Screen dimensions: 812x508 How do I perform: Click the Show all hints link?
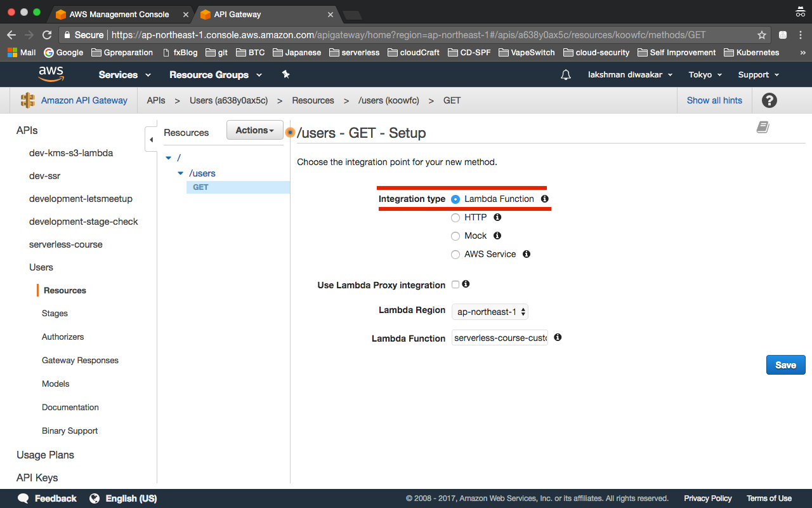[x=714, y=100]
